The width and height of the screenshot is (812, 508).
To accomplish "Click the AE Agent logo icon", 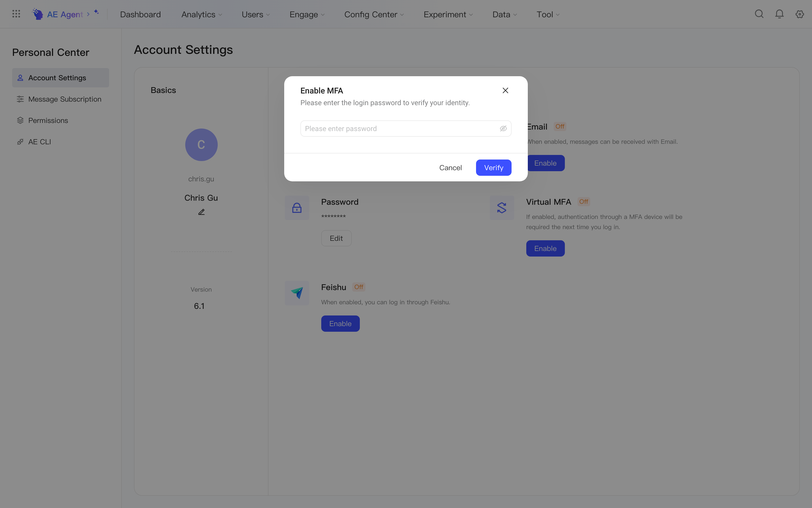I will (x=38, y=14).
